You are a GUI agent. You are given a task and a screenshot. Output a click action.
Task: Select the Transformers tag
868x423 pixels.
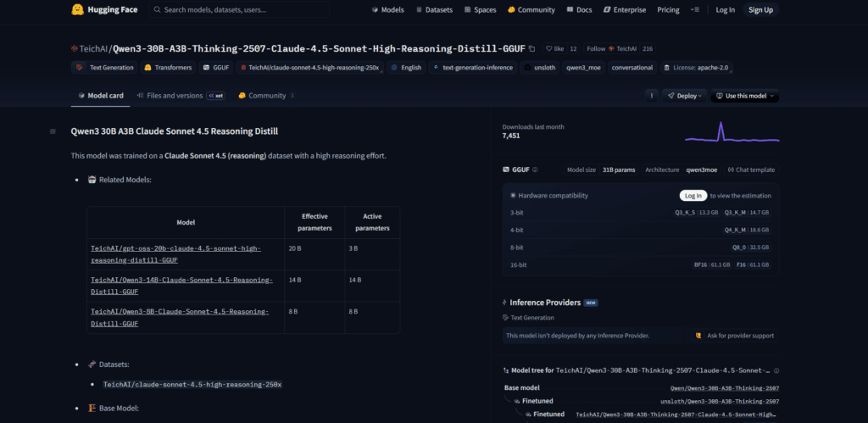(x=169, y=68)
